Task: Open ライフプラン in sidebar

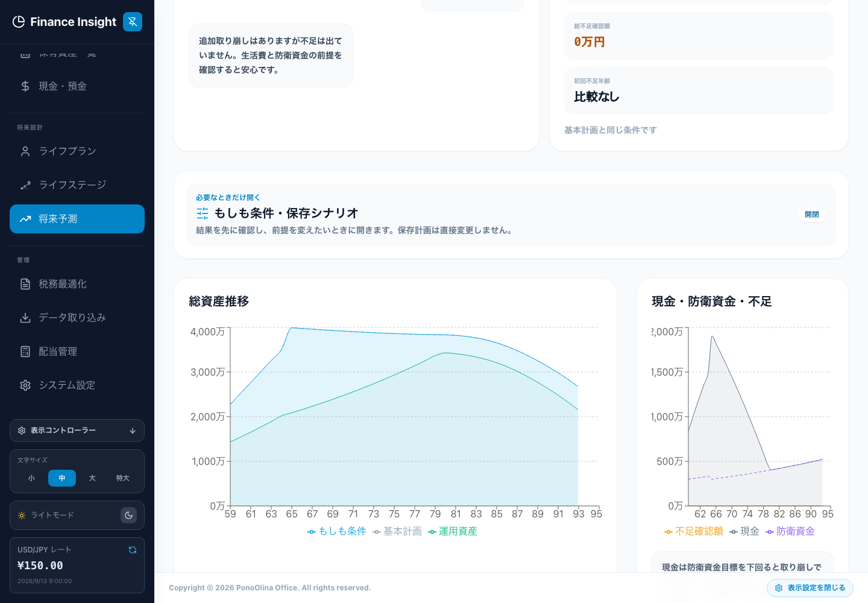Action: (x=77, y=151)
